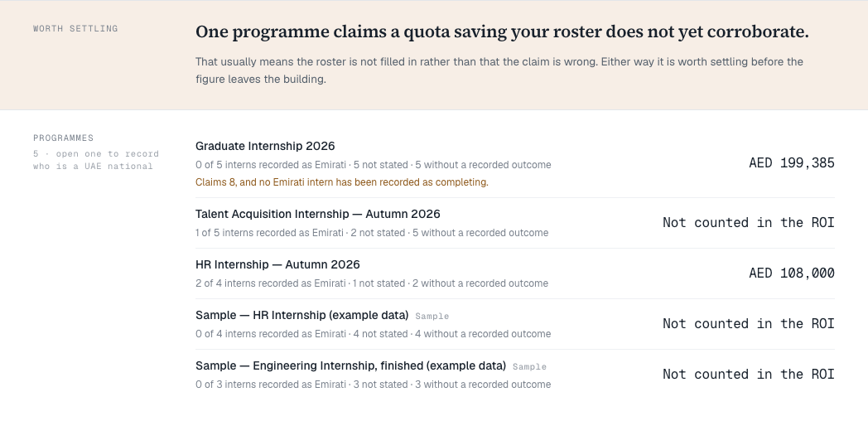Select the orange 'Claims 8' warning text
Screen dimensions: 868x421
click(x=341, y=182)
